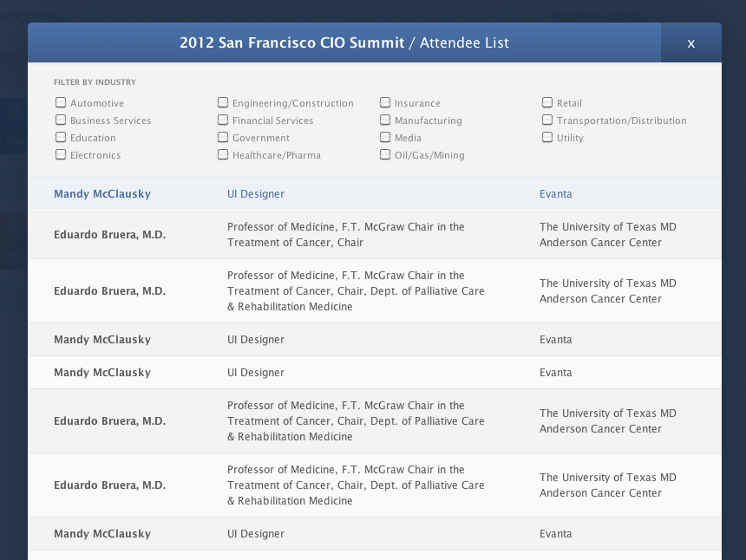
Task: Open the blue highlighted Mandy McClausky name
Action: tap(102, 194)
